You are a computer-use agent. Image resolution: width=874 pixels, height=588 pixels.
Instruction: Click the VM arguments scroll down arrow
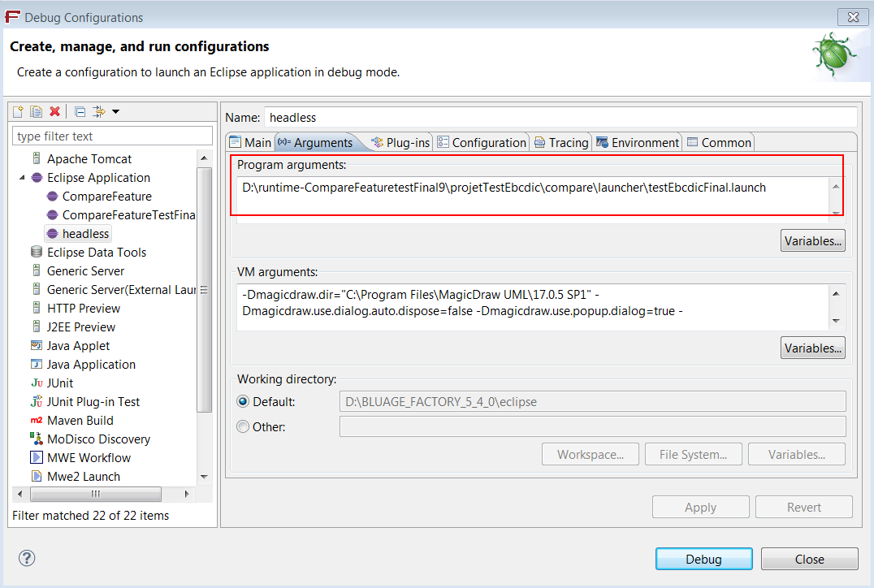(836, 321)
